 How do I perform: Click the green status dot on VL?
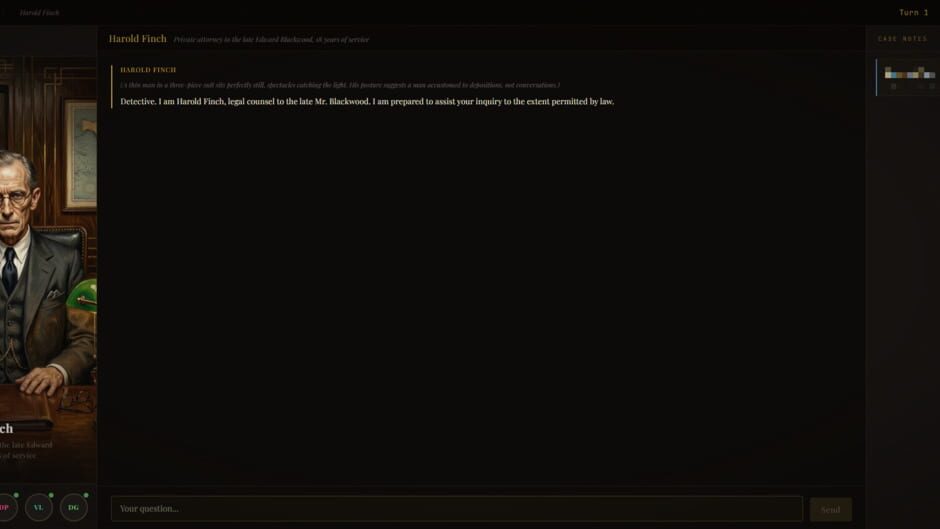51,495
